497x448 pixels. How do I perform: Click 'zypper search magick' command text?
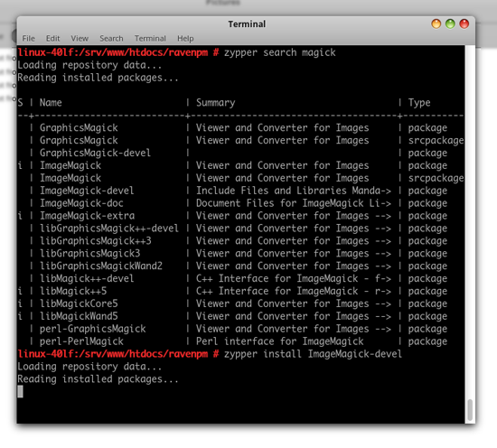point(279,52)
